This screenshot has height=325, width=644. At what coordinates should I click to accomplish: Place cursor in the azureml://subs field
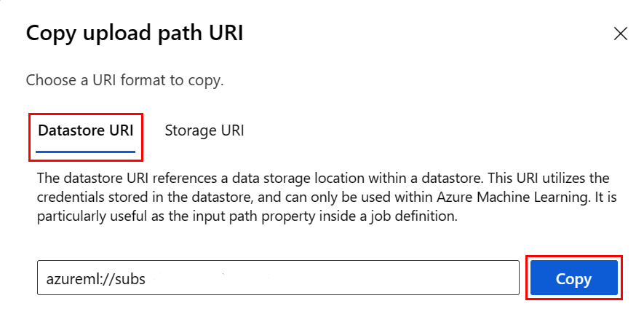coord(277,278)
